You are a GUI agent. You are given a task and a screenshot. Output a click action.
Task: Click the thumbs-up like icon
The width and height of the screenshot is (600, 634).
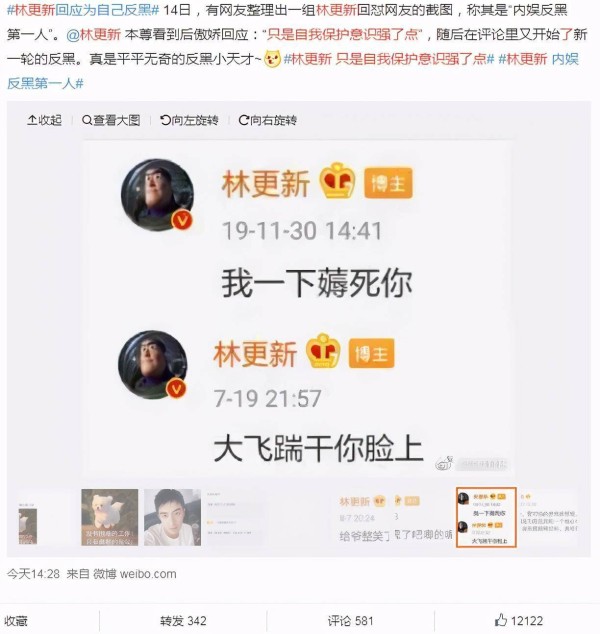[x=501, y=619]
